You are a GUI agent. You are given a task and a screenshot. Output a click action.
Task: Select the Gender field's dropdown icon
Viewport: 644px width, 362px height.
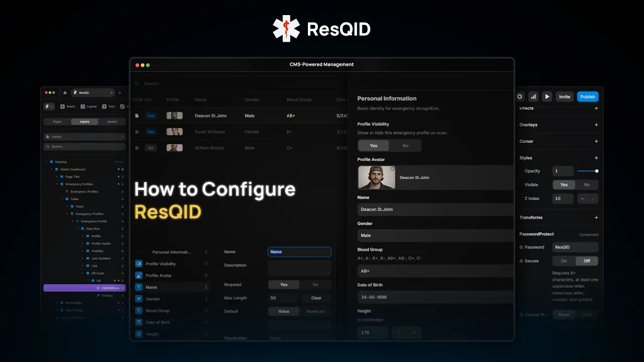(139, 299)
